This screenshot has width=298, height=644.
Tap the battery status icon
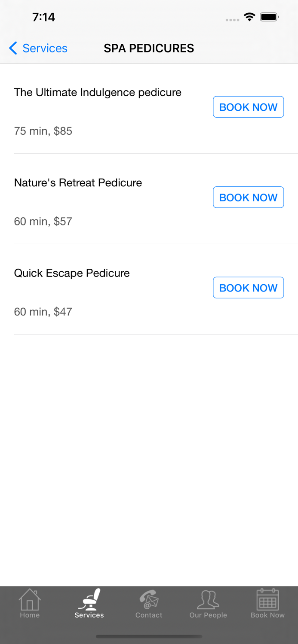(270, 17)
